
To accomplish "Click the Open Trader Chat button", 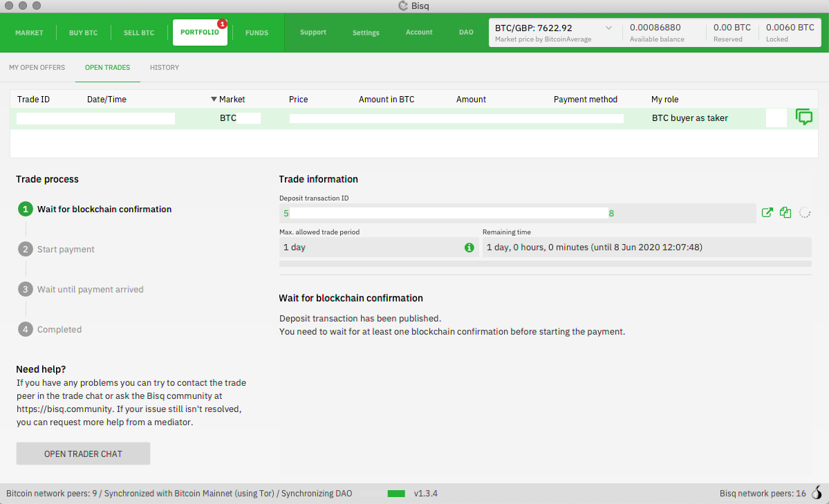I will [83, 454].
